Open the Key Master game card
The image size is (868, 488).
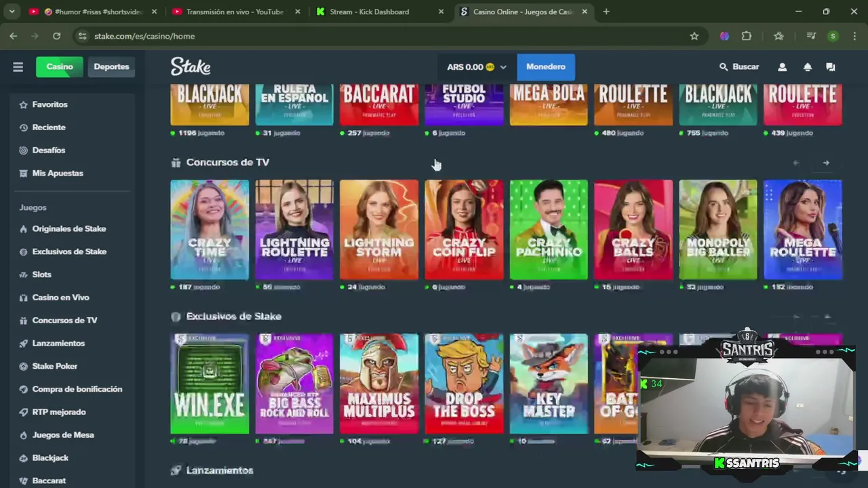(x=549, y=384)
